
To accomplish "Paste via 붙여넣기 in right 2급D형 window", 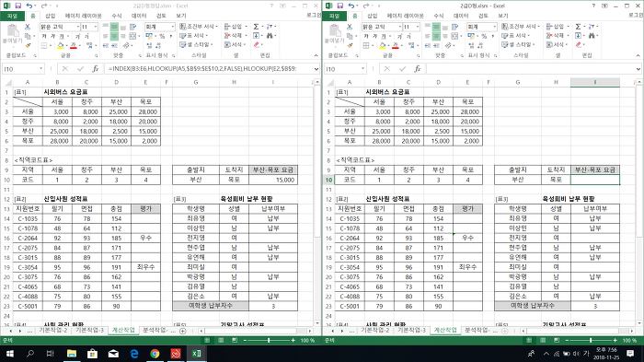I will point(334,34).
